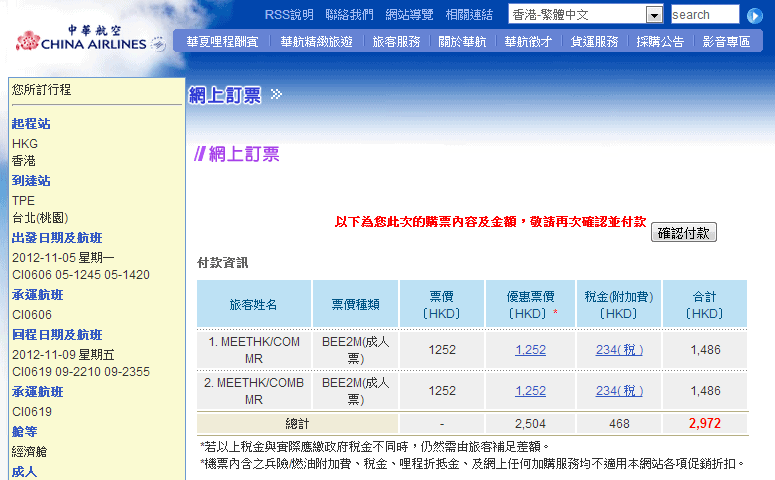The height and width of the screenshot is (480, 775).
Task: Go to 網站導覽 site map
Action: click(409, 15)
